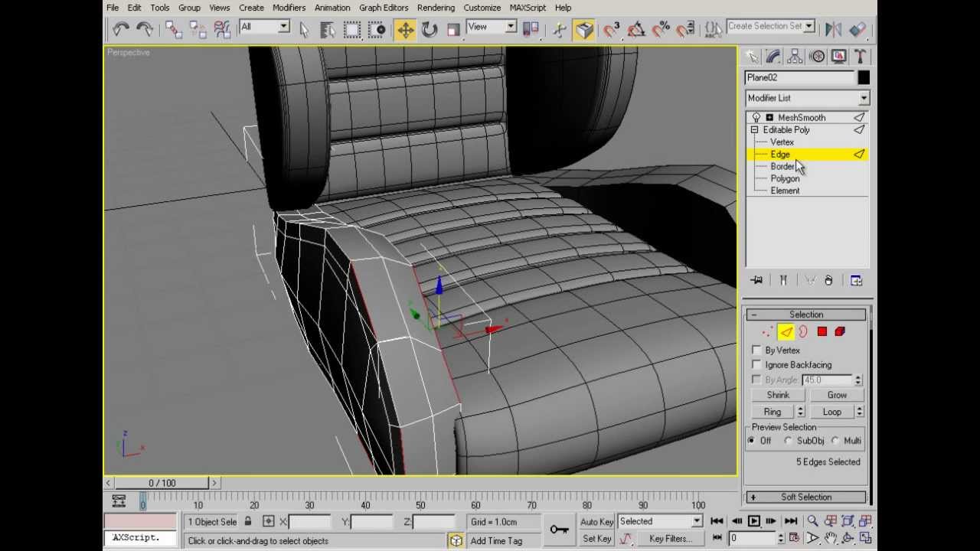Open the View reference coordinate dropdown
This screenshot has height=551, width=980.
coord(492,27)
